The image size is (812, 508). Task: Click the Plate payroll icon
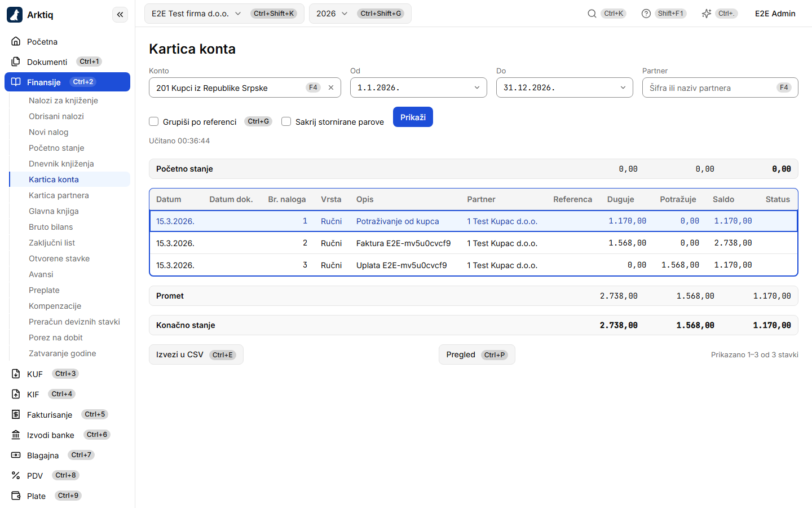coord(16,496)
